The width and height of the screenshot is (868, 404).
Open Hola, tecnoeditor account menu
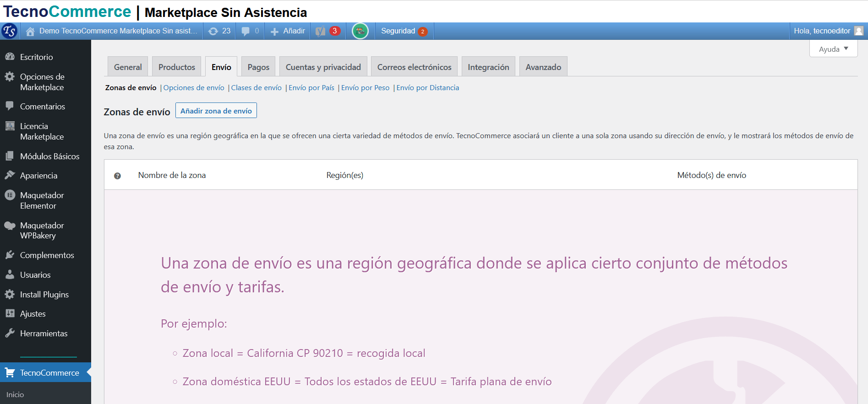(828, 31)
